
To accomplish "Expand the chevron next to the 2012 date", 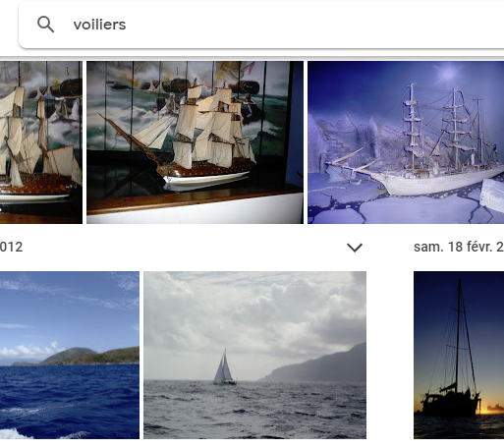I will coord(355,248).
